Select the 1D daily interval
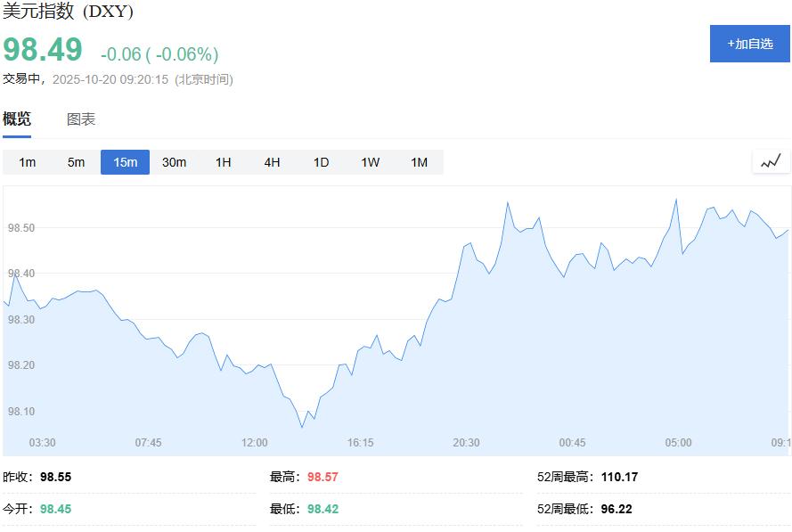Viewport: 792px width, 532px height. (320, 162)
